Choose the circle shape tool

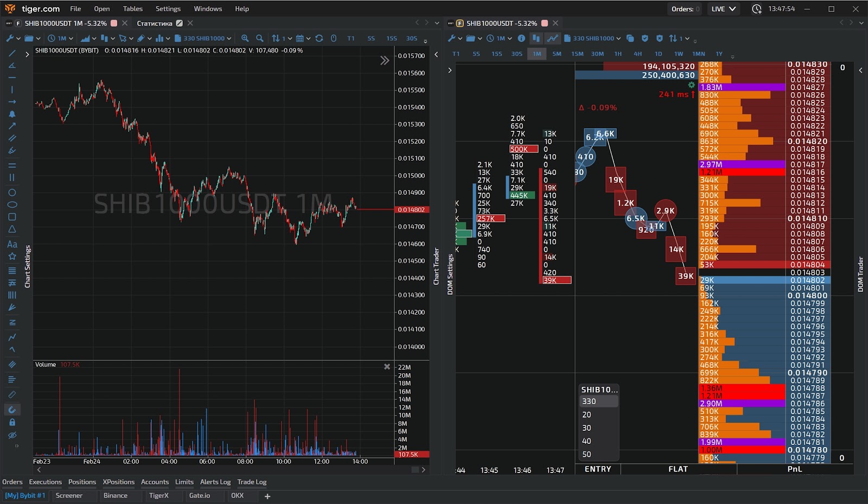click(x=12, y=193)
